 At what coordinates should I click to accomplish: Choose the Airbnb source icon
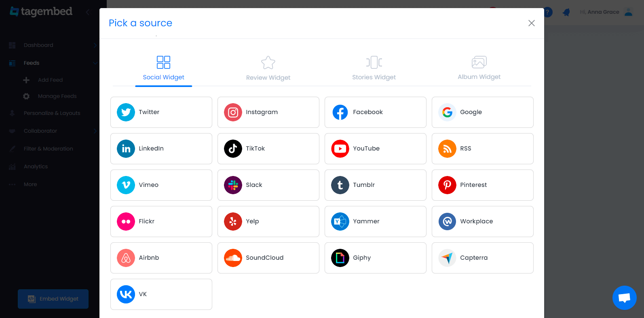tap(126, 258)
